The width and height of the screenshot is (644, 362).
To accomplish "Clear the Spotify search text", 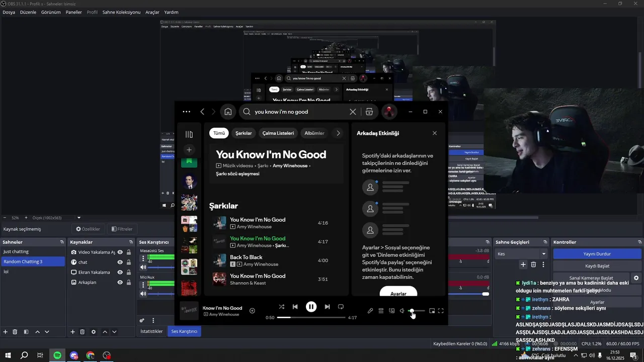I will coord(353,112).
